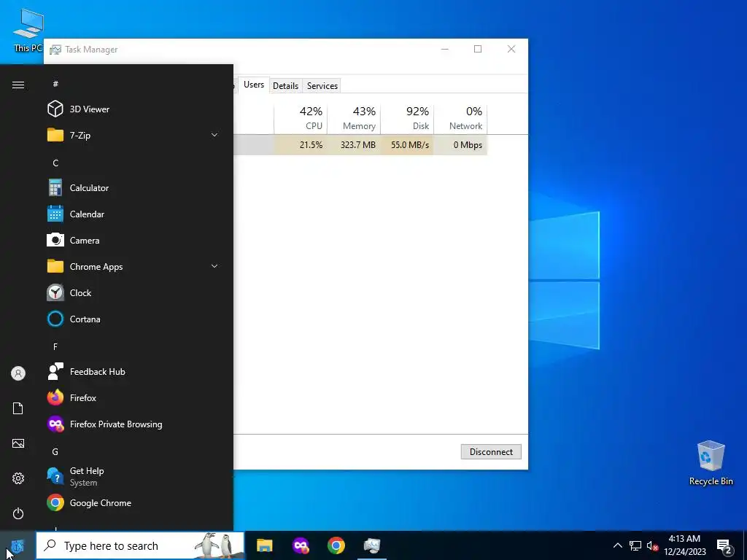Click the Task Manager window title bar text
Image resolution: width=747 pixels, height=560 pixels.
pos(91,50)
